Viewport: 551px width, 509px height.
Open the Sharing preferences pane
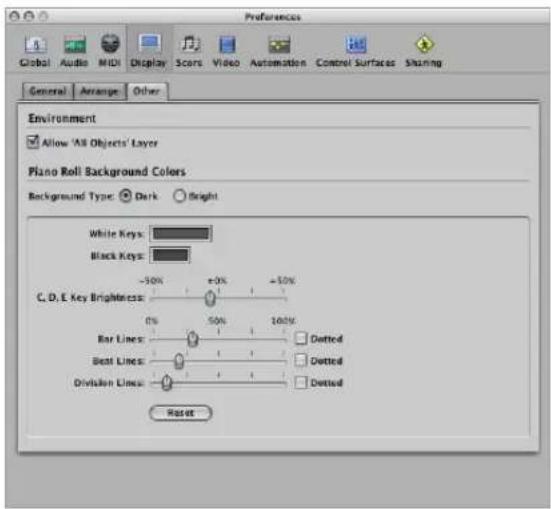[x=424, y=51]
